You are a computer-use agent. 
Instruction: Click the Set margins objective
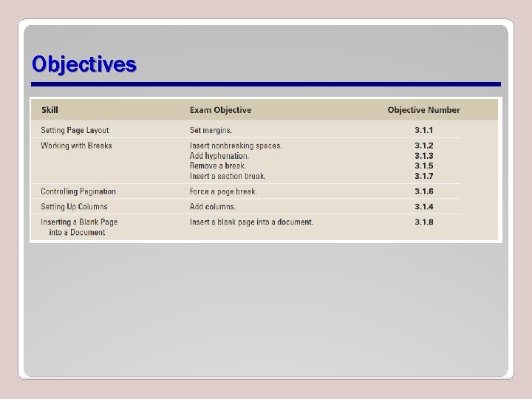211,130
